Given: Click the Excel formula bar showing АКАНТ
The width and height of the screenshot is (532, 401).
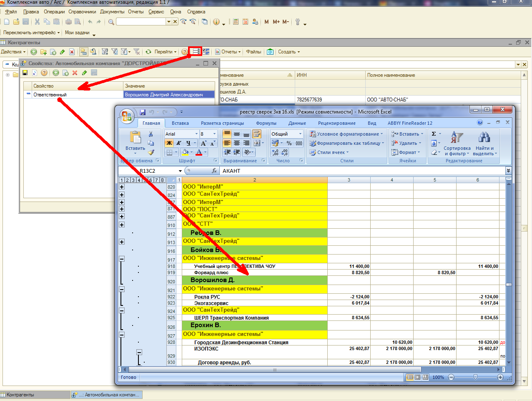Looking at the screenshot, I should pyautogui.click(x=359, y=171).
